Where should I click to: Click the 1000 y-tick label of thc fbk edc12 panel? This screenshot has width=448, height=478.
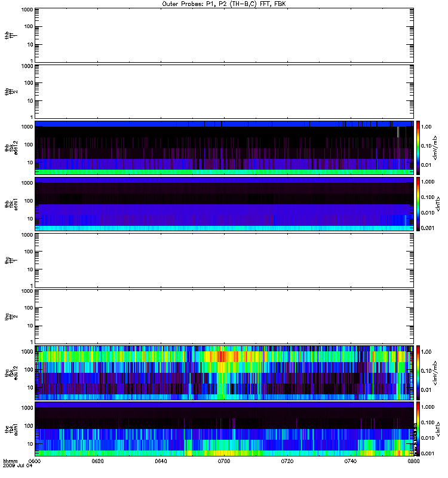pos(27,352)
